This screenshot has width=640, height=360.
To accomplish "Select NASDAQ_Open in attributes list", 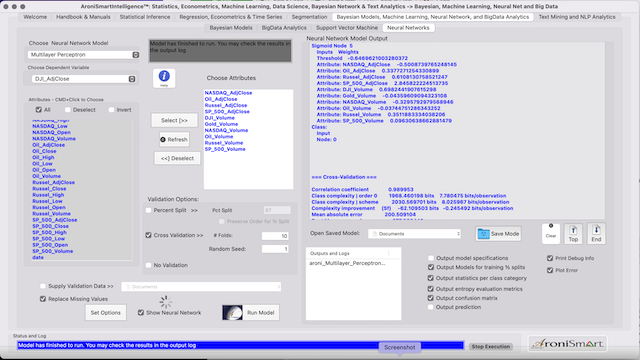I will point(51,132).
